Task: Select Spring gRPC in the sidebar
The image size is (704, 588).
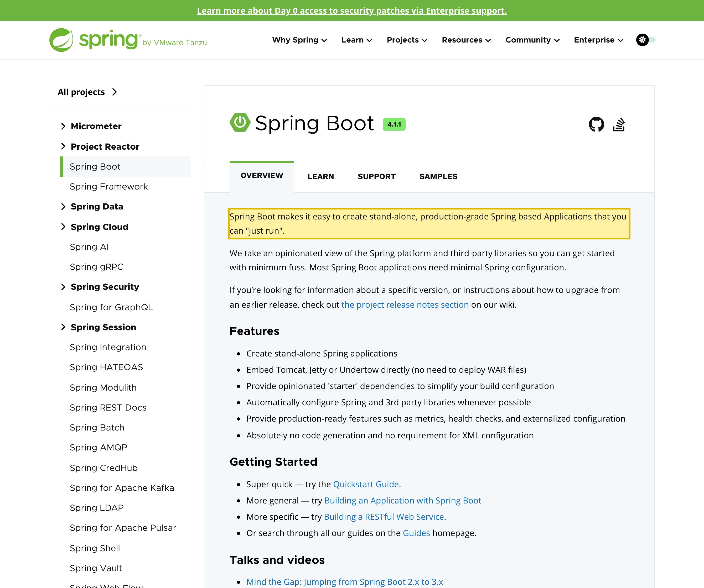Action: (96, 267)
